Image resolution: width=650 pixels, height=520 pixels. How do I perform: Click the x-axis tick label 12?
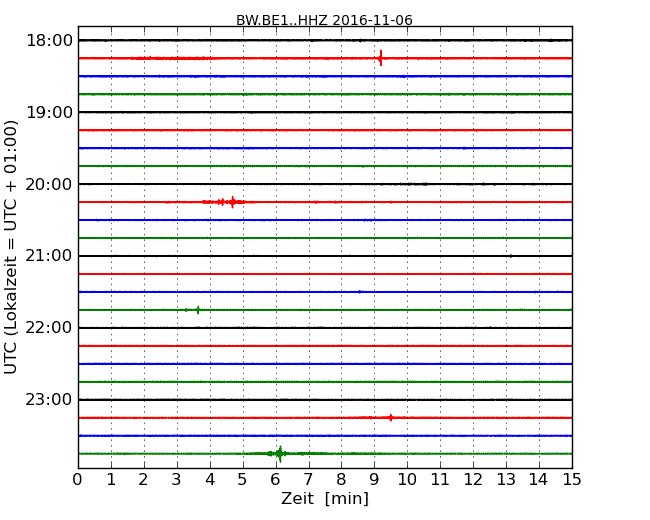click(473, 480)
